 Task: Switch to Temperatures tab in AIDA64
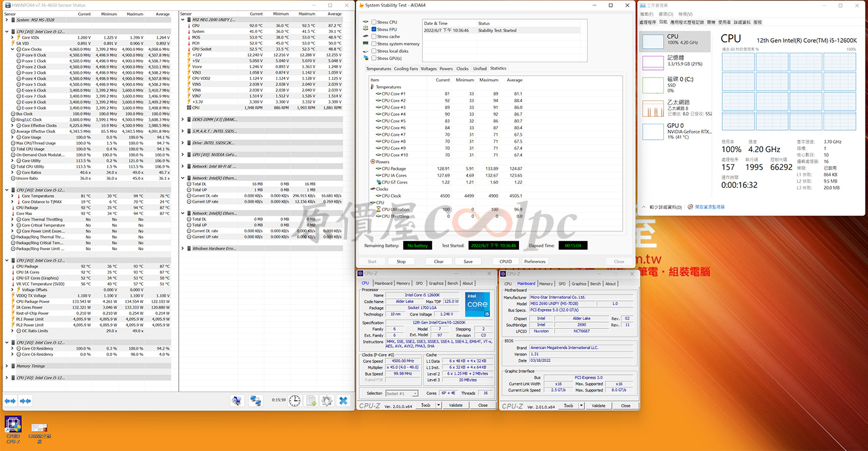[378, 69]
